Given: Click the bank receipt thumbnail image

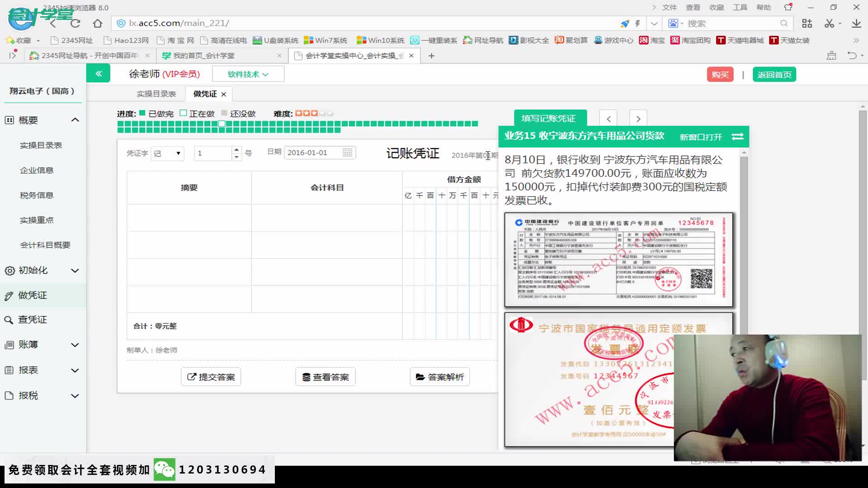Looking at the screenshot, I should (618, 260).
